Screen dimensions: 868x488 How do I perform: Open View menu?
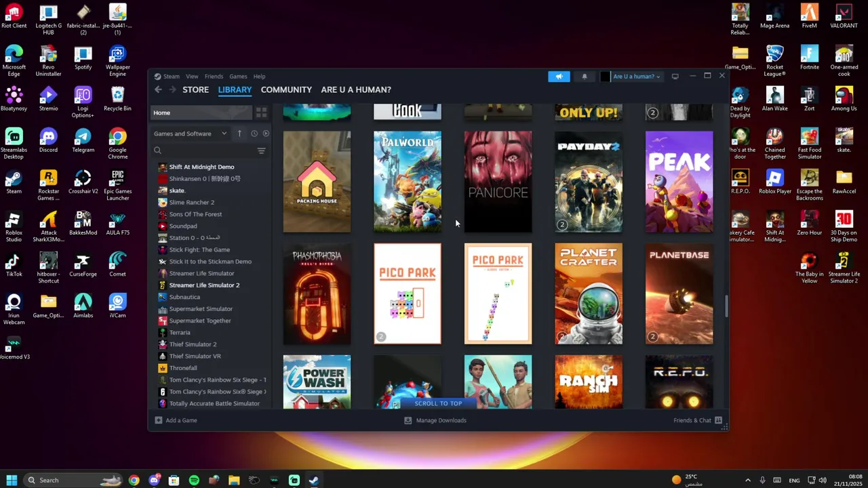pos(192,77)
